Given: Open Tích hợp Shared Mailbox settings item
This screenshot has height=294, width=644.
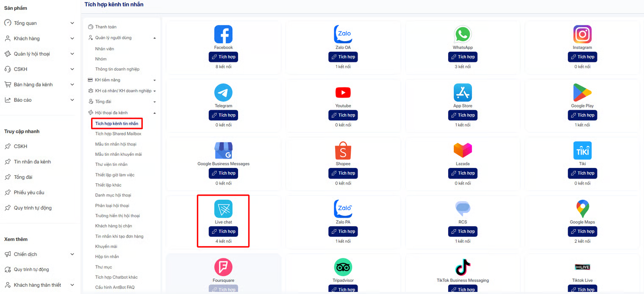Looking at the screenshot, I should pyautogui.click(x=118, y=134).
